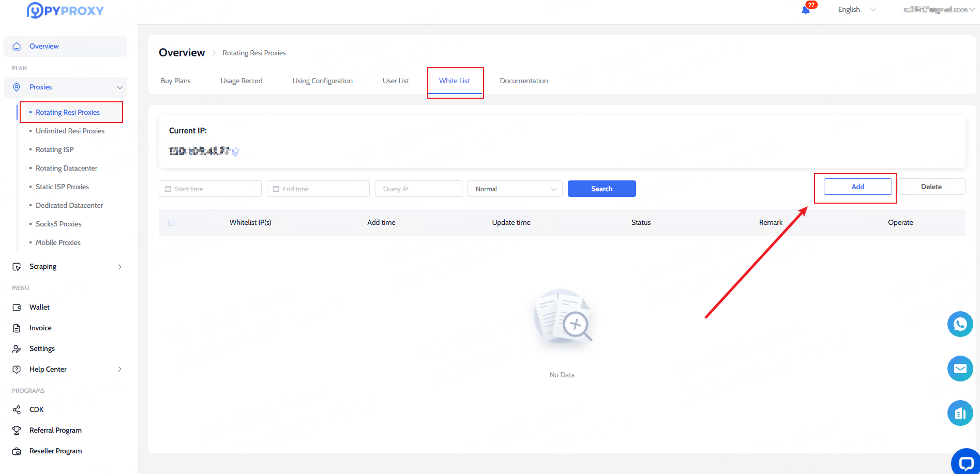Select Static ISP Proxies in sidebar
The width and height of the screenshot is (980, 474).
62,187
